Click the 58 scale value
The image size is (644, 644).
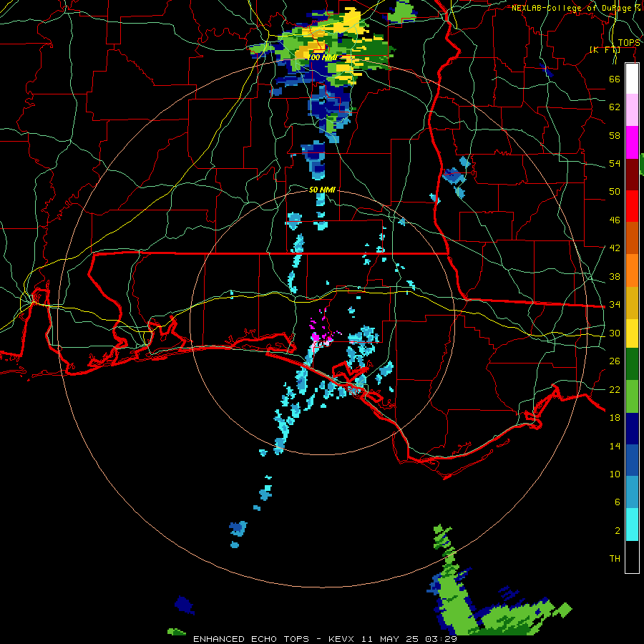click(x=615, y=135)
